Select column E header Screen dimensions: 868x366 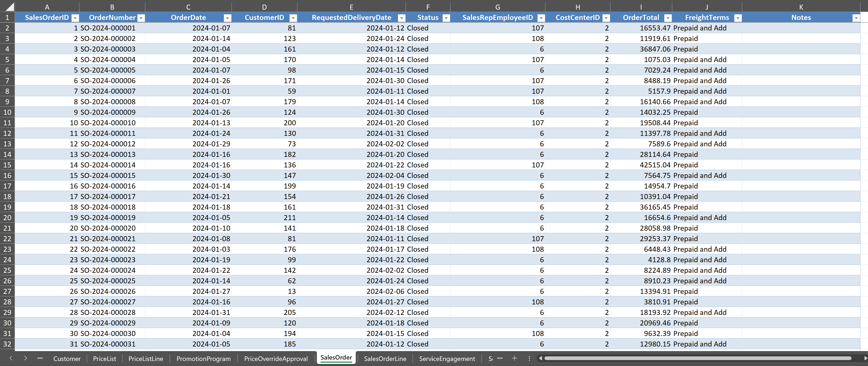pyautogui.click(x=351, y=7)
